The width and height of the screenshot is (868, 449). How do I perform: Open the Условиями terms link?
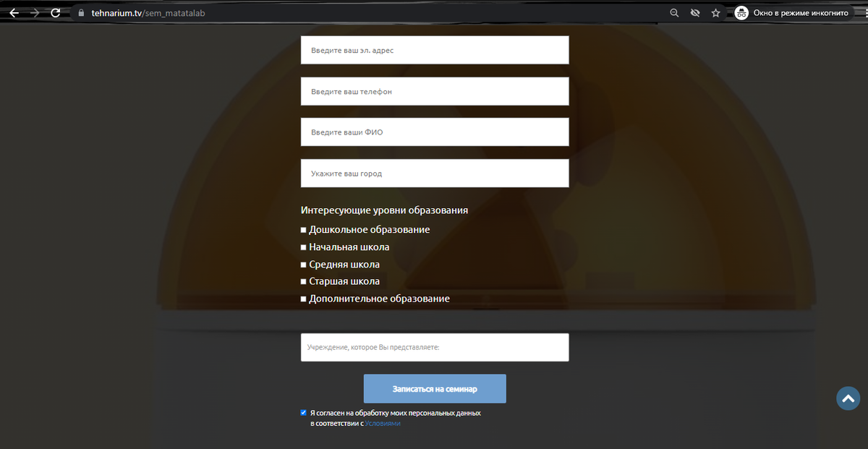tap(383, 424)
